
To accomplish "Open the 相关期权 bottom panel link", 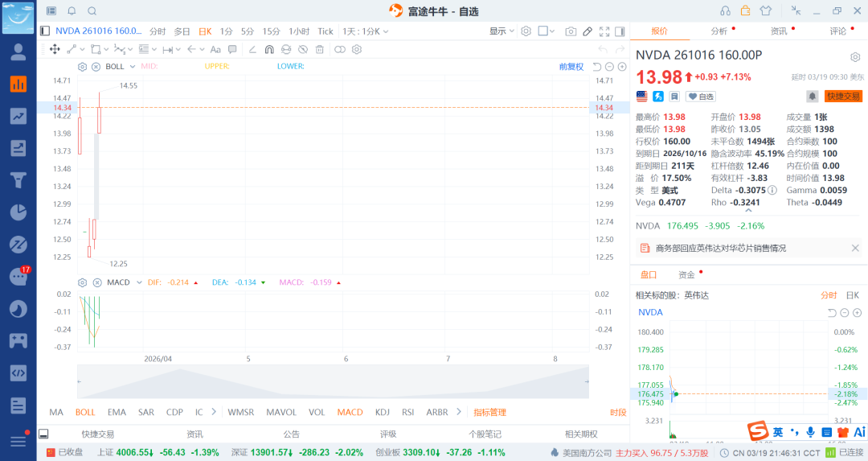I will pos(581,434).
